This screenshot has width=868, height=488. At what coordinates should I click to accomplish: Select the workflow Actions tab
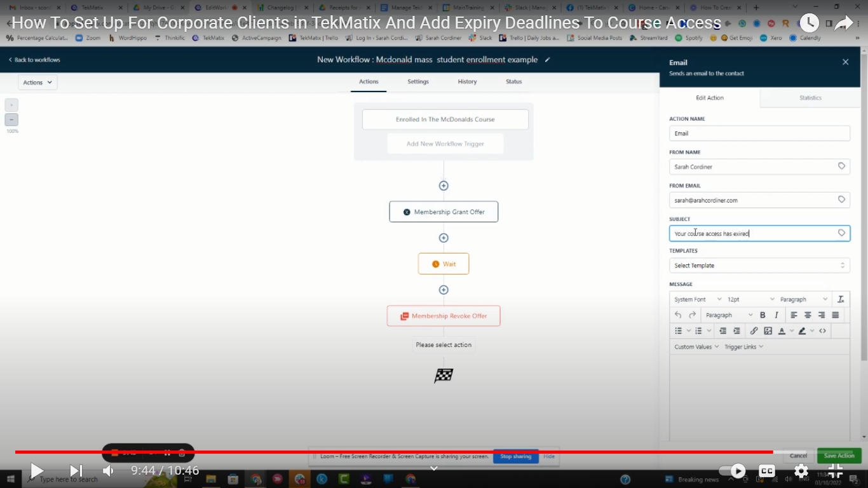pos(369,82)
